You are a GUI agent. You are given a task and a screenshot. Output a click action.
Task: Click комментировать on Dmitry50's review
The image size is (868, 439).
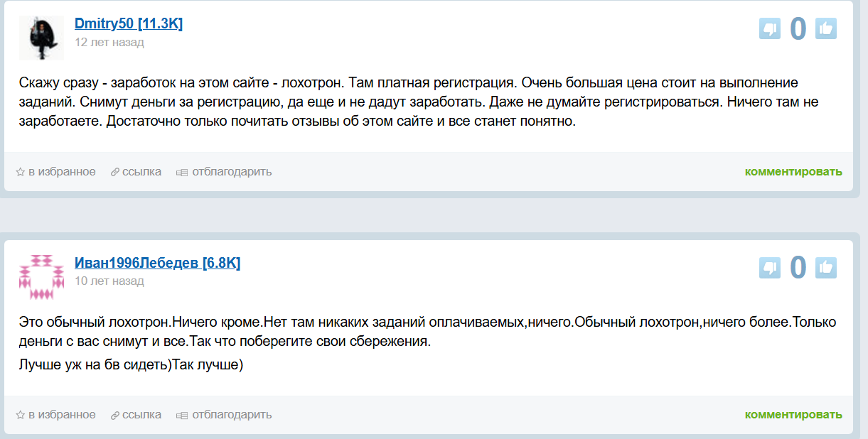792,171
